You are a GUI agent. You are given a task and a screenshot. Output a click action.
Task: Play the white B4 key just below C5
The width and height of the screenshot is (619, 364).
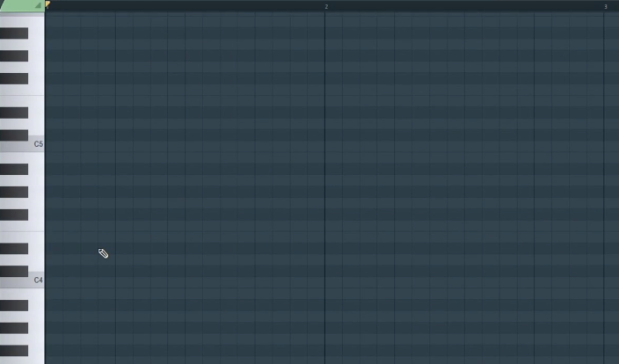[36, 158]
